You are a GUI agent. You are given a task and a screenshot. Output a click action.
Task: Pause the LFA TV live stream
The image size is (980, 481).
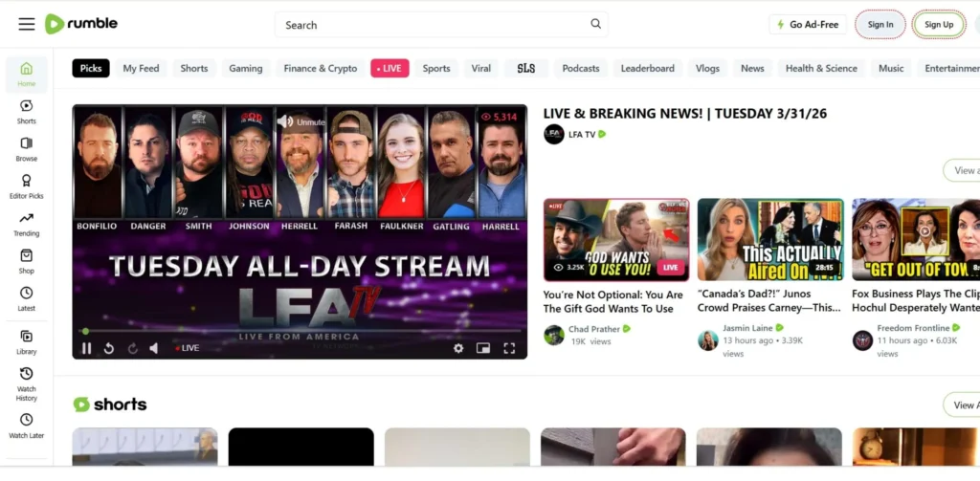click(87, 348)
